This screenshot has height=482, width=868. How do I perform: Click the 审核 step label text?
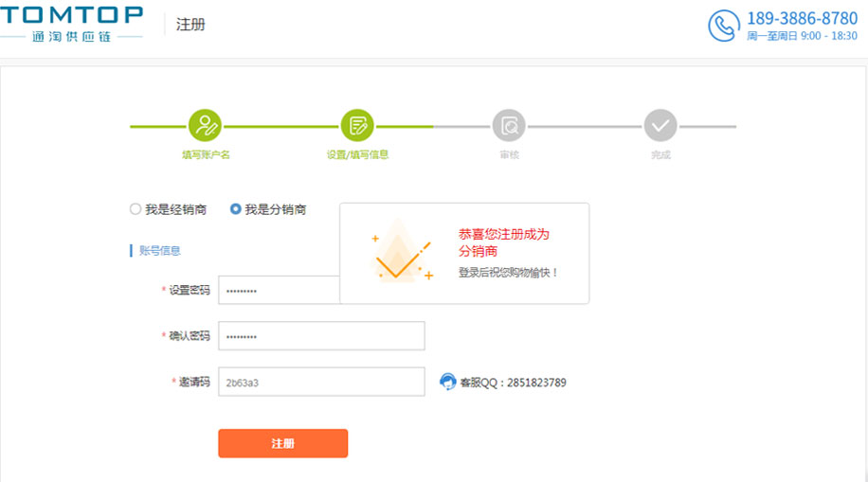509,154
